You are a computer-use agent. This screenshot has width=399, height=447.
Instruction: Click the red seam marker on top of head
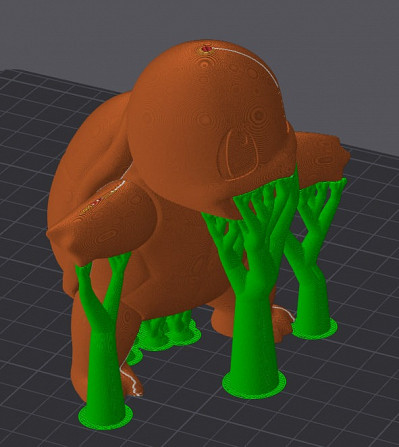tap(207, 50)
